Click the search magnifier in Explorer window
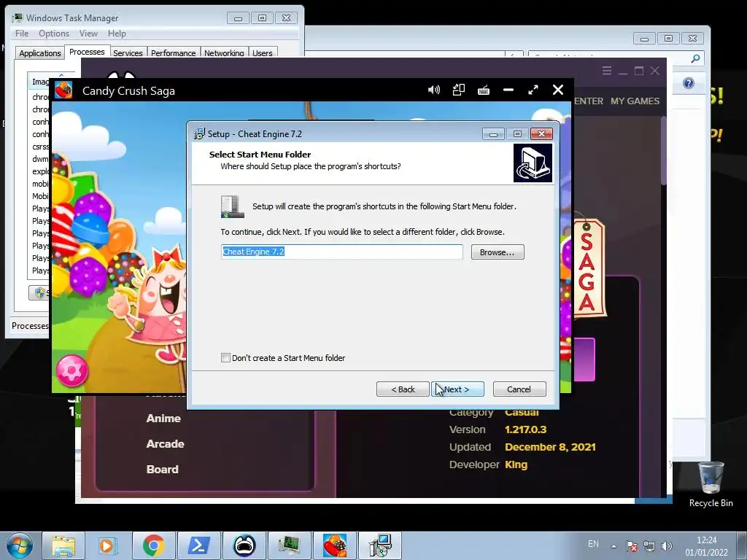The height and width of the screenshot is (560, 747). [695, 58]
